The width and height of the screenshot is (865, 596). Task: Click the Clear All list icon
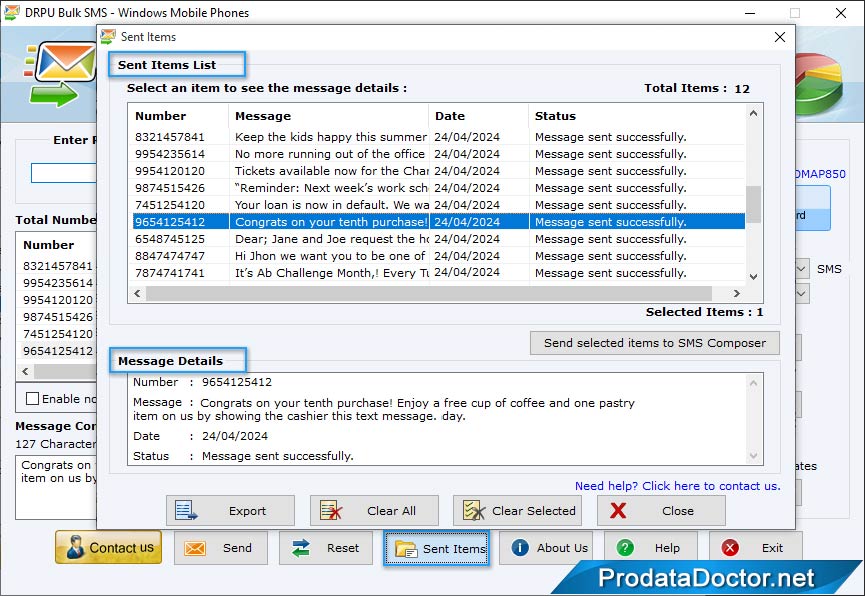coord(331,510)
